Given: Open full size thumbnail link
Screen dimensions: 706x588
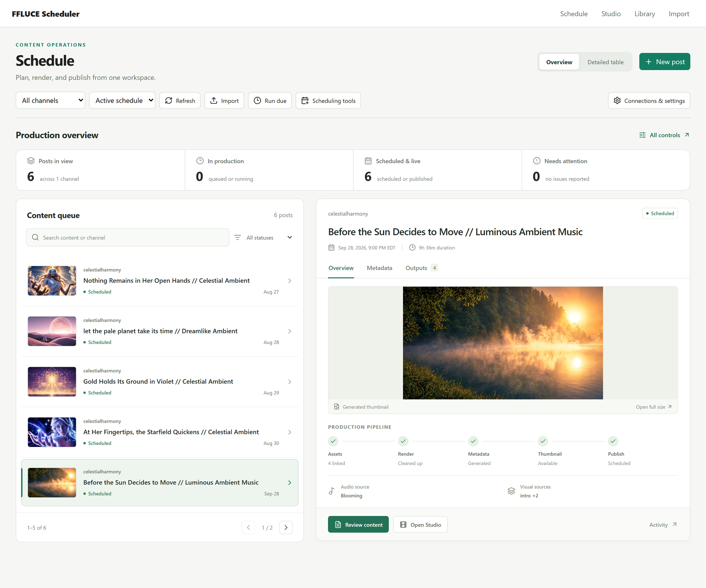Looking at the screenshot, I should click(654, 407).
